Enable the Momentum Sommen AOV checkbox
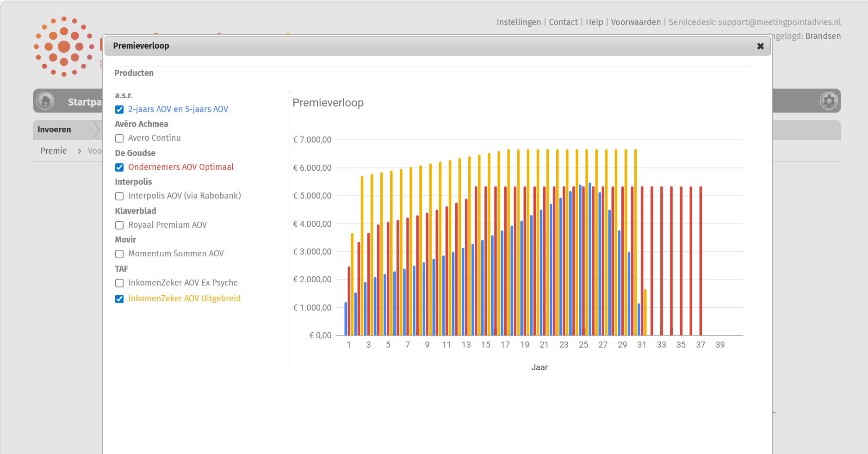This screenshot has width=868, height=454. click(119, 254)
